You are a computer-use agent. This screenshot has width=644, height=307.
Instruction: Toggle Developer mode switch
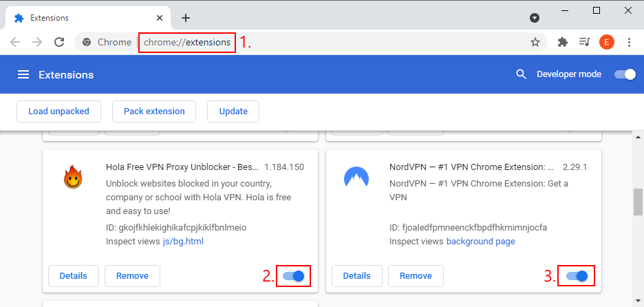(625, 74)
